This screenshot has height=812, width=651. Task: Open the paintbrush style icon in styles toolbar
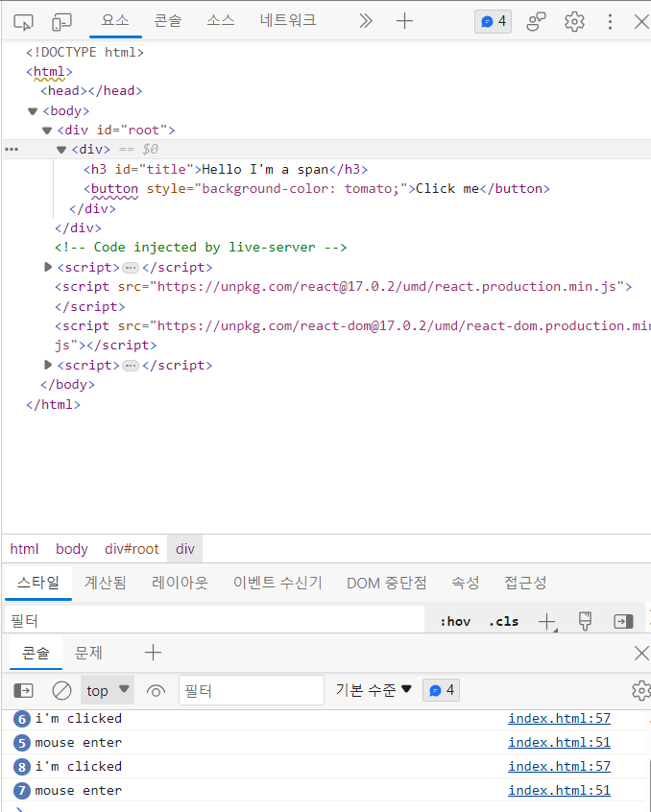[x=585, y=621]
